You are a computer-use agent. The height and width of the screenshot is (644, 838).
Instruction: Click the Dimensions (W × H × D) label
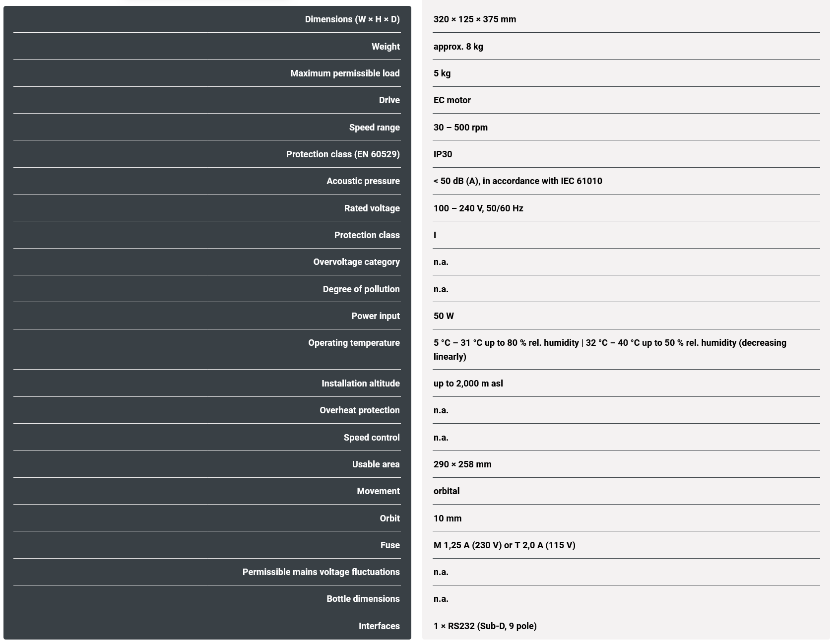coord(352,19)
